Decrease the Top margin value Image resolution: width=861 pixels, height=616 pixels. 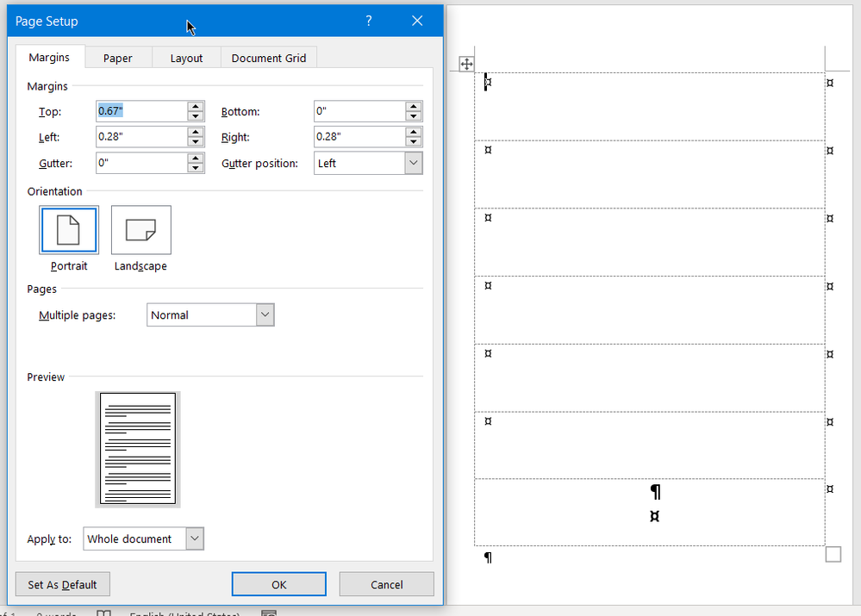point(195,115)
